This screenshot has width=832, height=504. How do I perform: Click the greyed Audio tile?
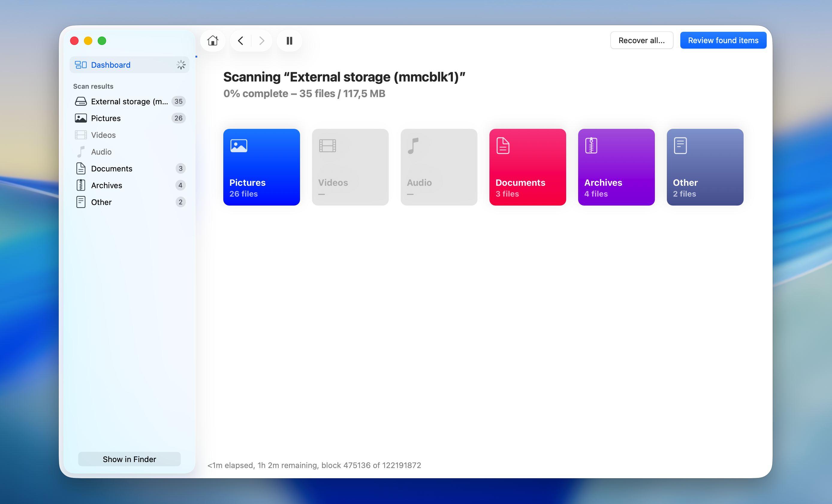pyautogui.click(x=438, y=167)
